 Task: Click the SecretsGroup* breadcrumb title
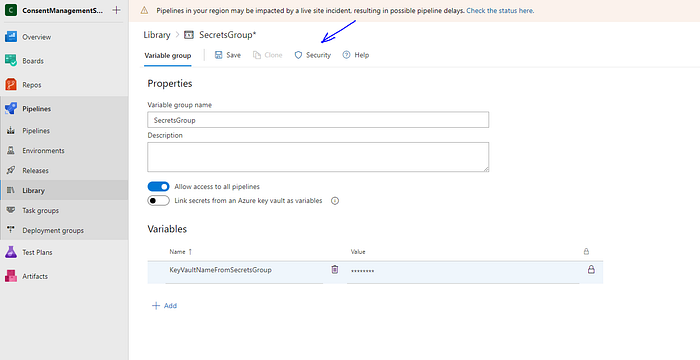pyautogui.click(x=228, y=35)
